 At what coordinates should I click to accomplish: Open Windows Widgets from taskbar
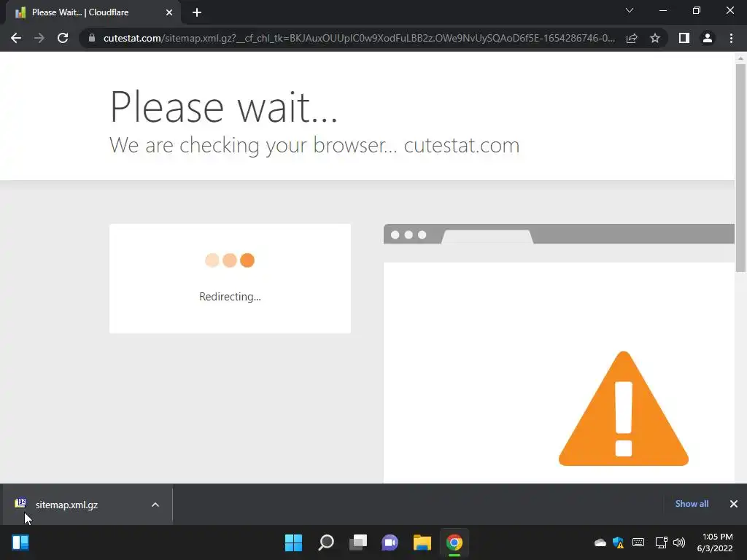click(x=20, y=542)
